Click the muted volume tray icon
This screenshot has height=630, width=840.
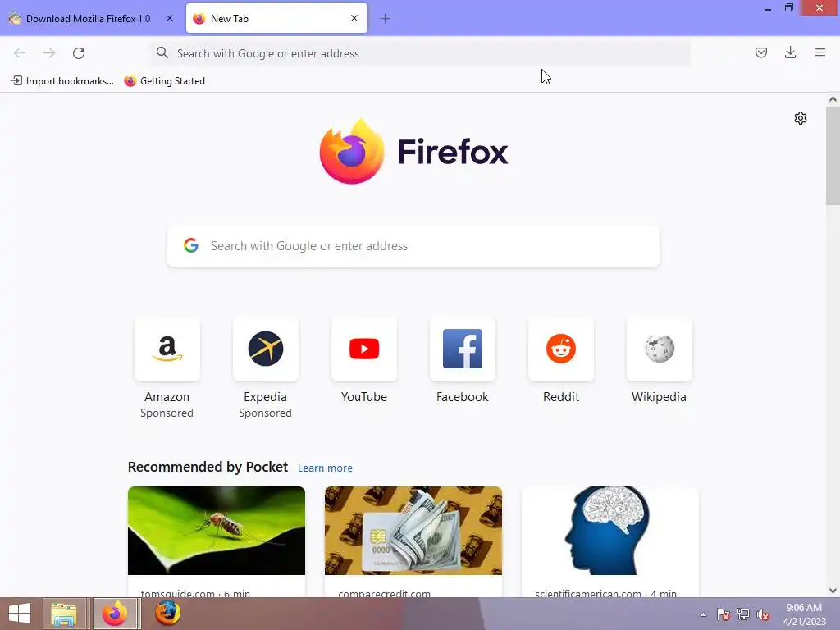pos(763,614)
